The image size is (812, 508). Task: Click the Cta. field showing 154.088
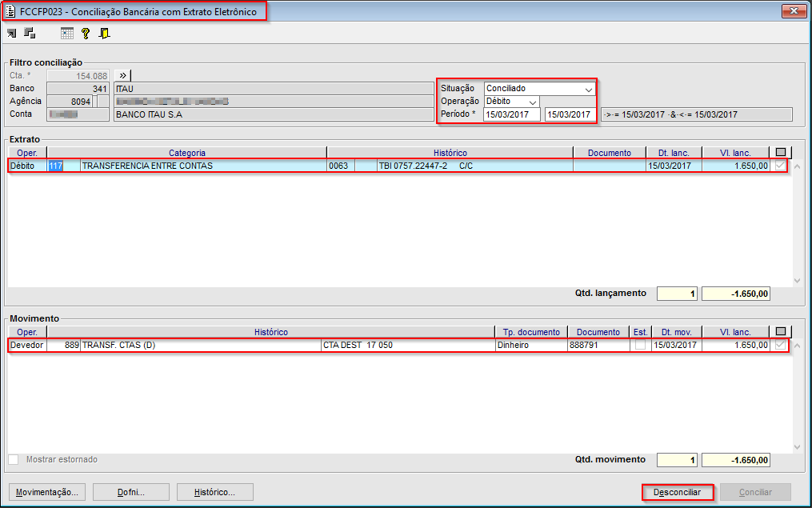(78, 76)
